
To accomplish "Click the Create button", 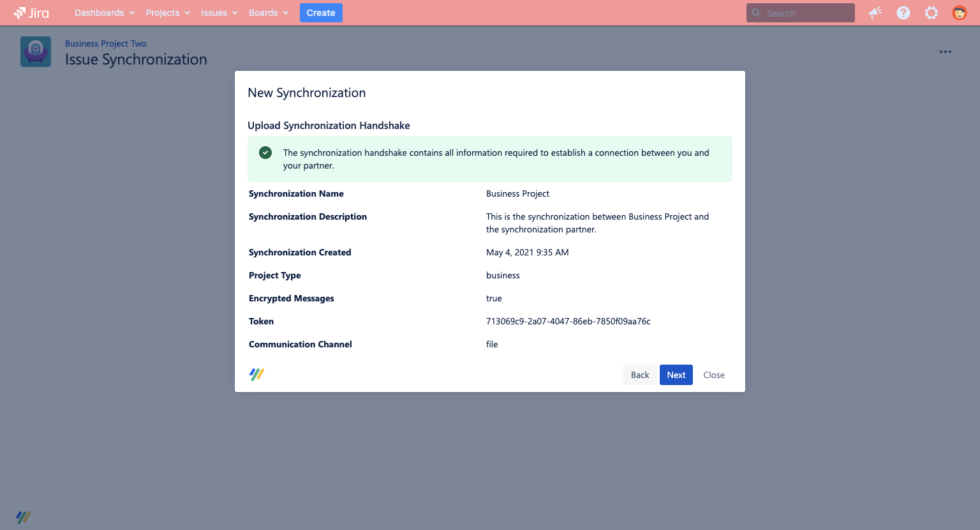I will click(321, 13).
